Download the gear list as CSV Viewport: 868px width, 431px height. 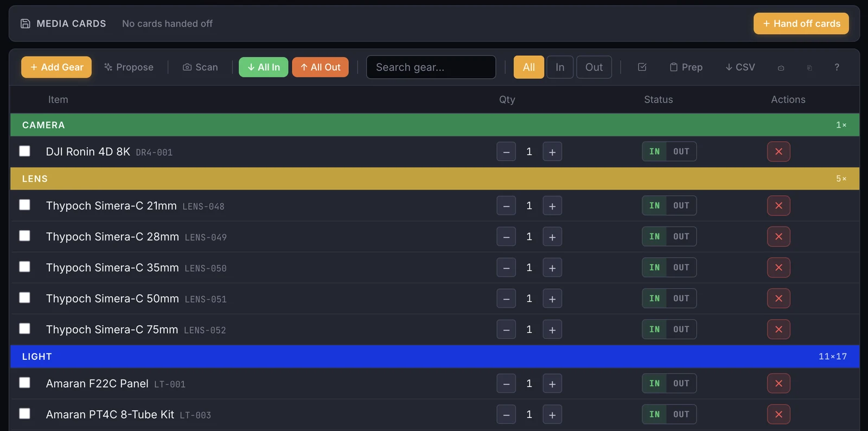740,67
